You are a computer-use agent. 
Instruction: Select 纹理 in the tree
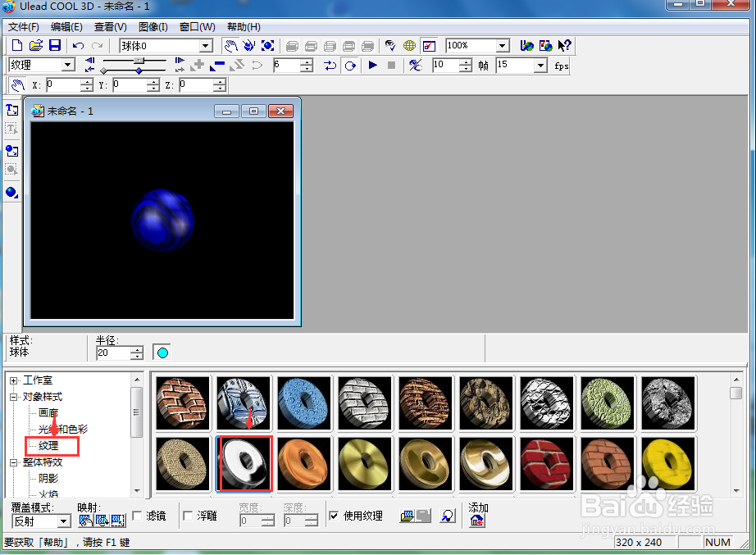click(48, 446)
